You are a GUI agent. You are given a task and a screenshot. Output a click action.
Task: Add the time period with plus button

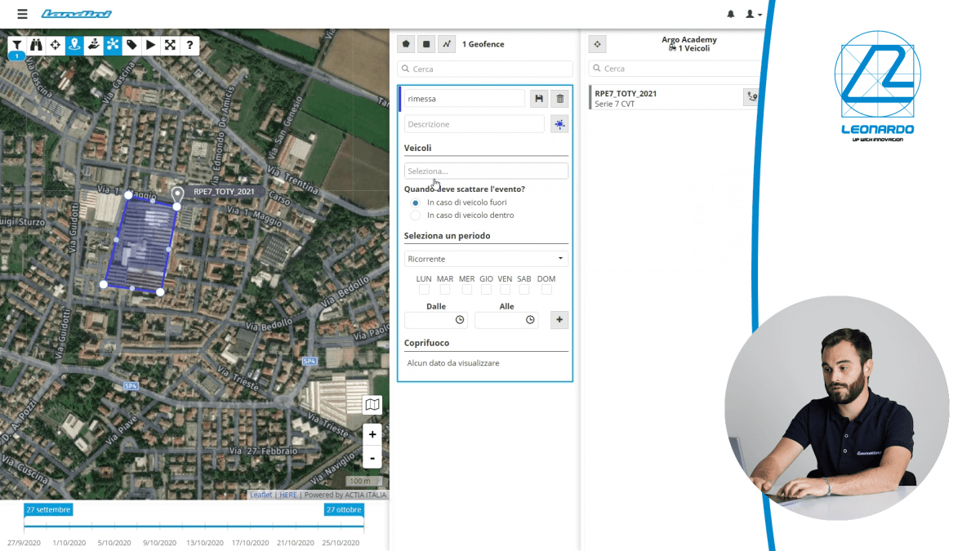pos(559,320)
